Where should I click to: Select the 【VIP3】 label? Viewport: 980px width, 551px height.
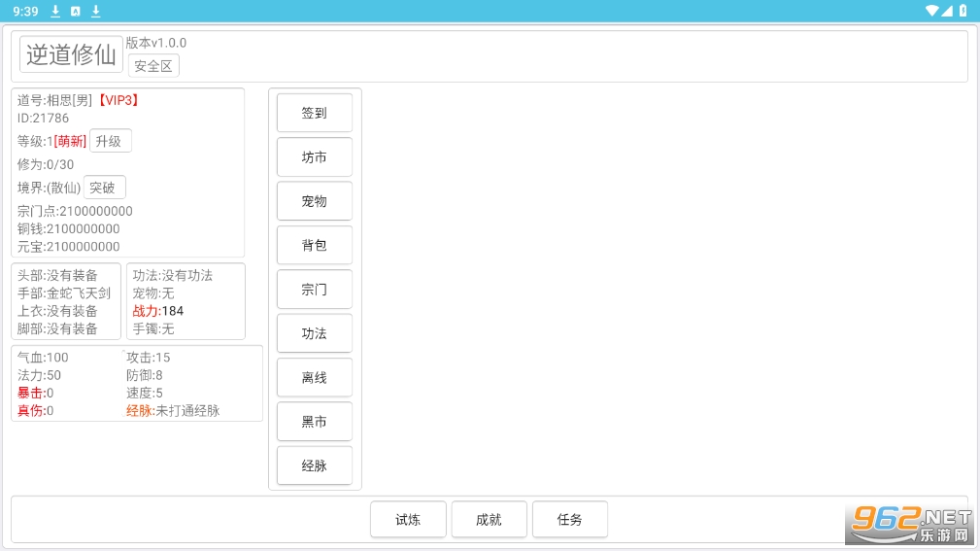(118, 100)
